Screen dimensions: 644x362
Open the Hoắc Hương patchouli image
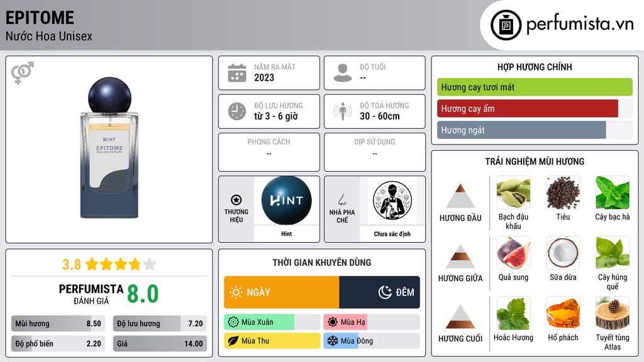(513, 313)
